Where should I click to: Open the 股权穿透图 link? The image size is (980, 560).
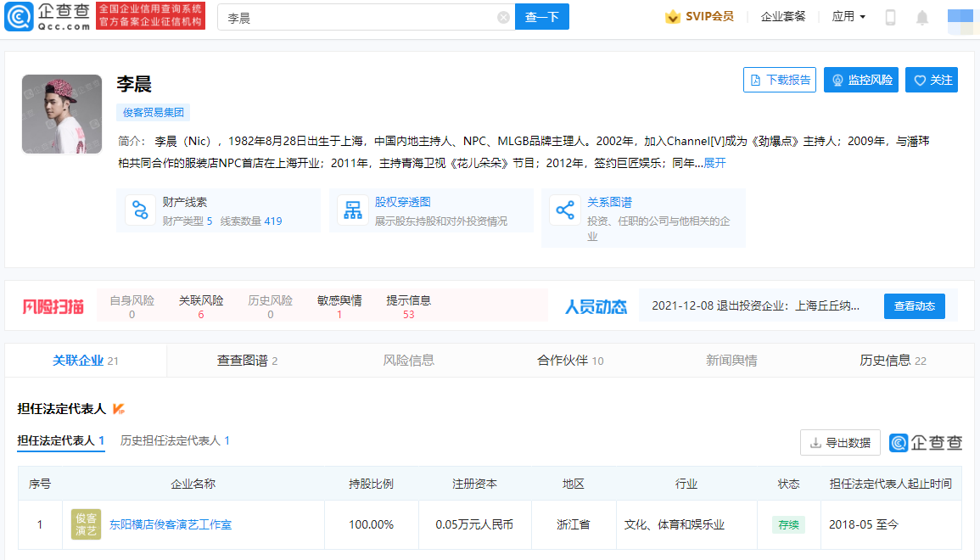point(402,203)
